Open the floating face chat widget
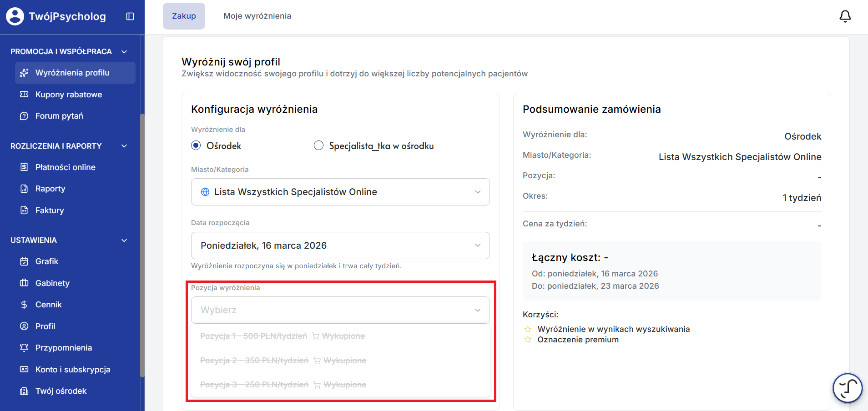The image size is (868, 411). (848, 388)
